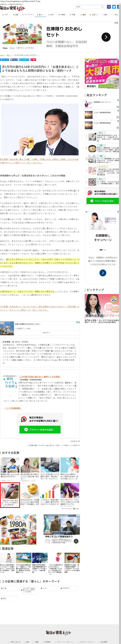Screen dimensions: 121x644
Task: Click ad info icon on お部屋探しキャンペーン row
Action: [x=118, y=100]
